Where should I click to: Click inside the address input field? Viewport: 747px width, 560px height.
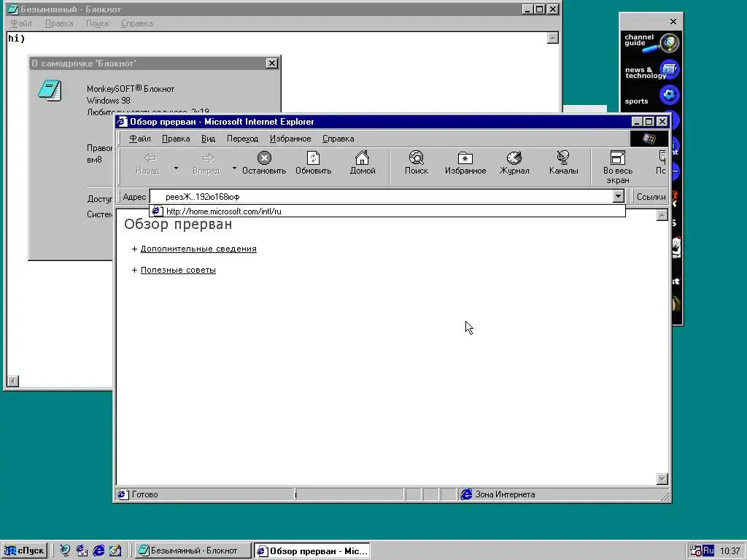tap(381, 197)
